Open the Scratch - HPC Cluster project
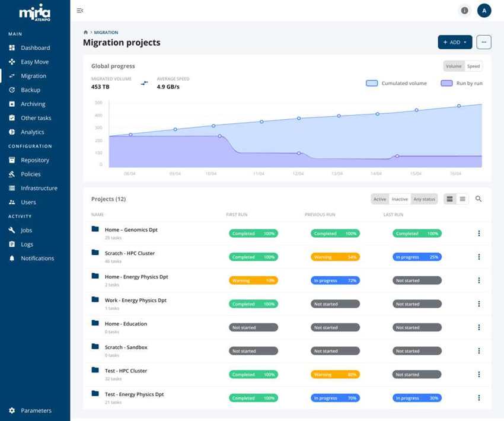The width and height of the screenshot is (504, 421). coord(129,253)
